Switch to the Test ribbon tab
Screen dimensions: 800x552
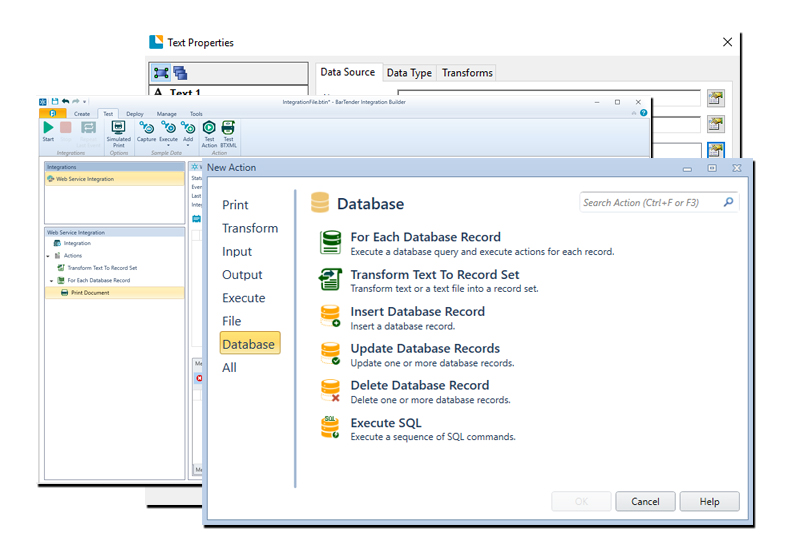pyautogui.click(x=108, y=114)
